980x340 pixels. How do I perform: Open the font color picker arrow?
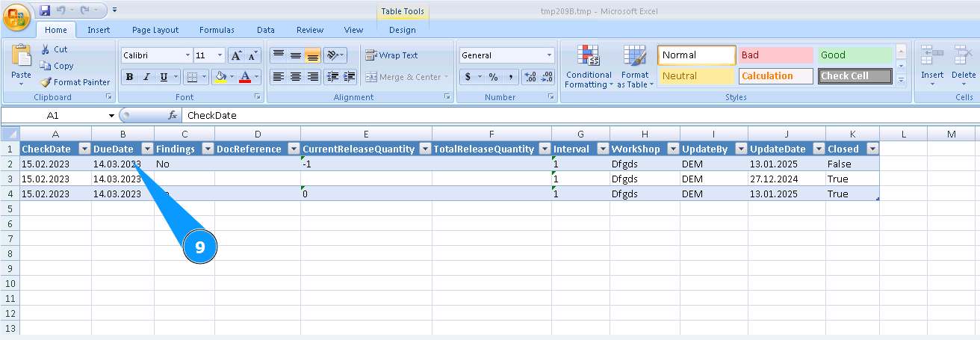pos(257,77)
